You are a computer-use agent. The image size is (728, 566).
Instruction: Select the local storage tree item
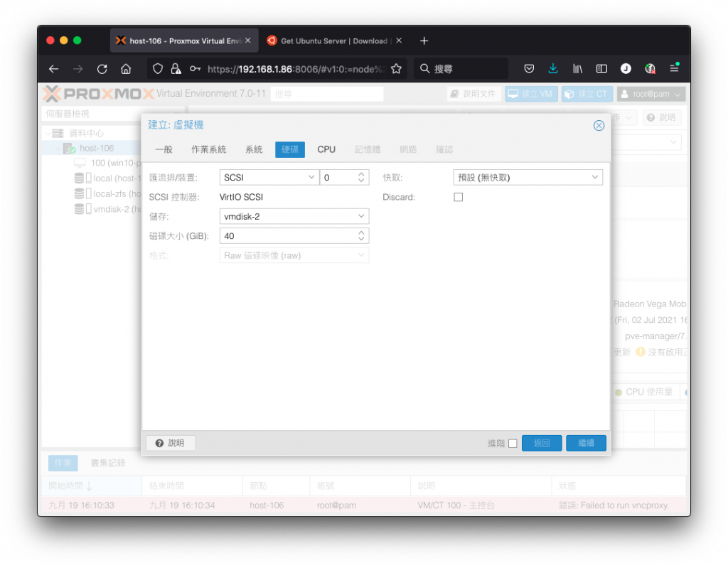tap(108, 178)
